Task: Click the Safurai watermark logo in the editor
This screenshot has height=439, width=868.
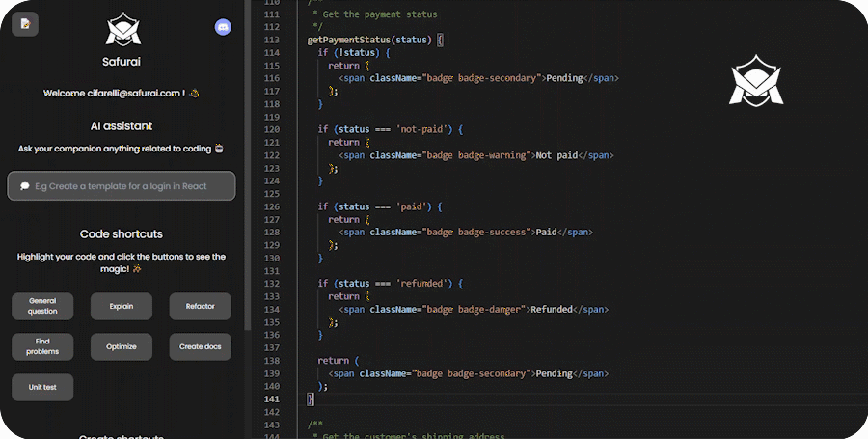Action: [756, 81]
